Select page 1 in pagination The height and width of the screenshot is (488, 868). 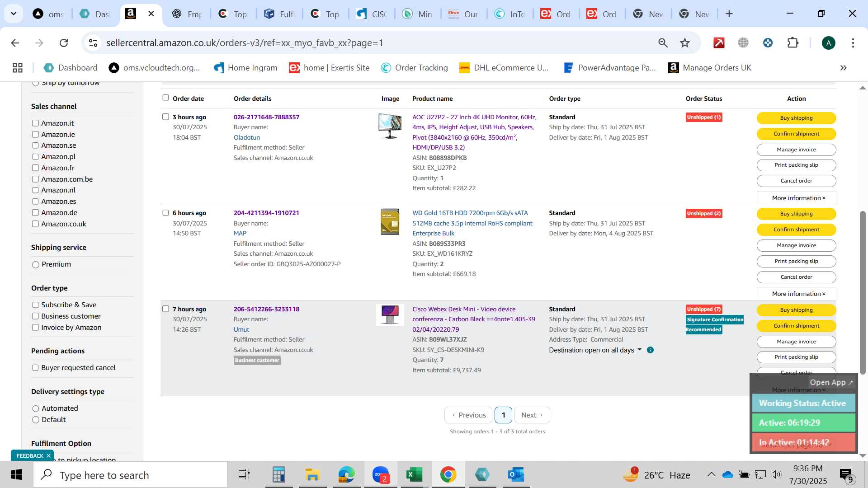point(503,415)
